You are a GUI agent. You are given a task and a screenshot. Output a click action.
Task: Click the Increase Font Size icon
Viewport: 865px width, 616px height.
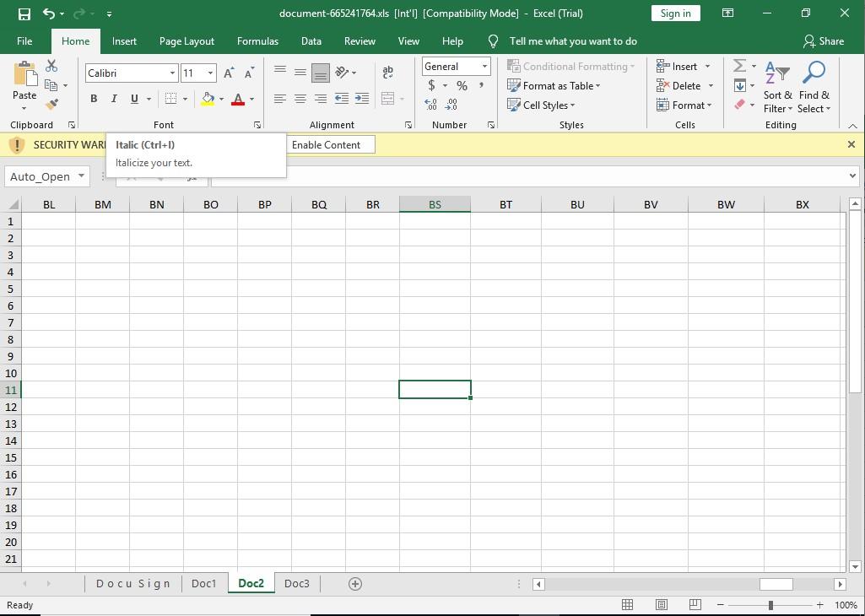pyautogui.click(x=229, y=73)
